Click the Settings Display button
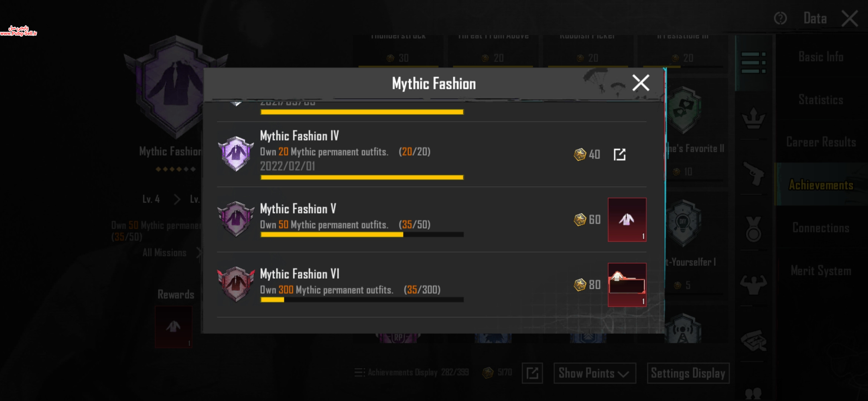The height and width of the screenshot is (401, 868). tap(688, 373)
